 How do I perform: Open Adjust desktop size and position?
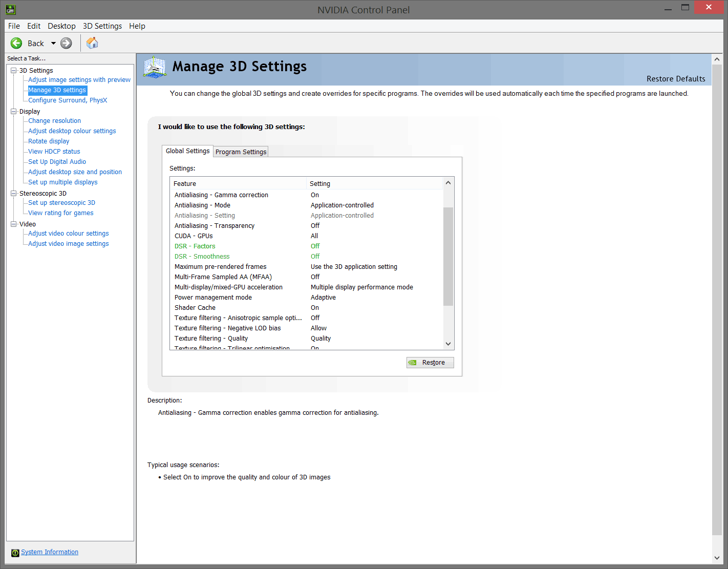click(75, 172)
